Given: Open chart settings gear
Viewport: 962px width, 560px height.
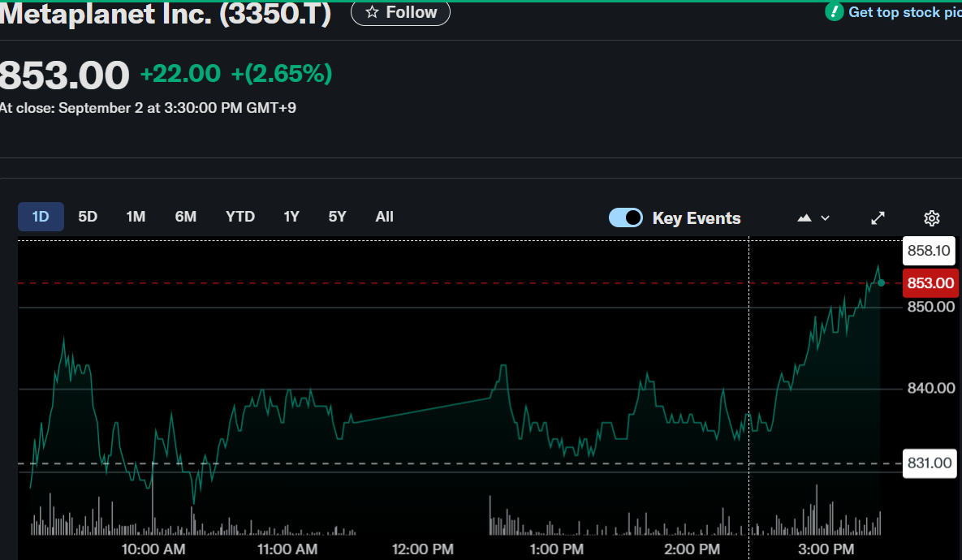Looking at the screenshot, I should (931, 218).
